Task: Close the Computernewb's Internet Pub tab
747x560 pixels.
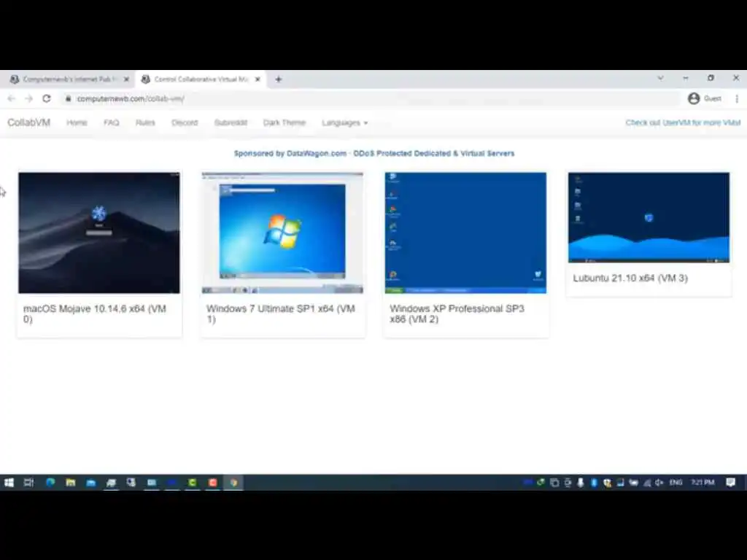Action: point(126,79)
